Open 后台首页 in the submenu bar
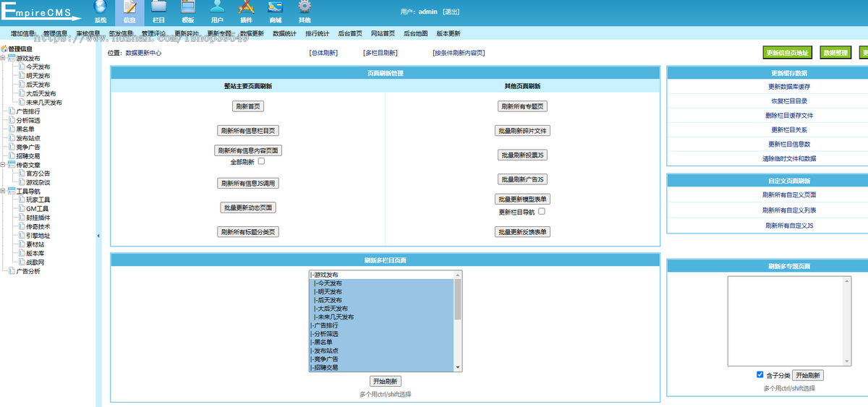This screenshot has width=868, height=407. pyautogui.click(x=350, y=33)
